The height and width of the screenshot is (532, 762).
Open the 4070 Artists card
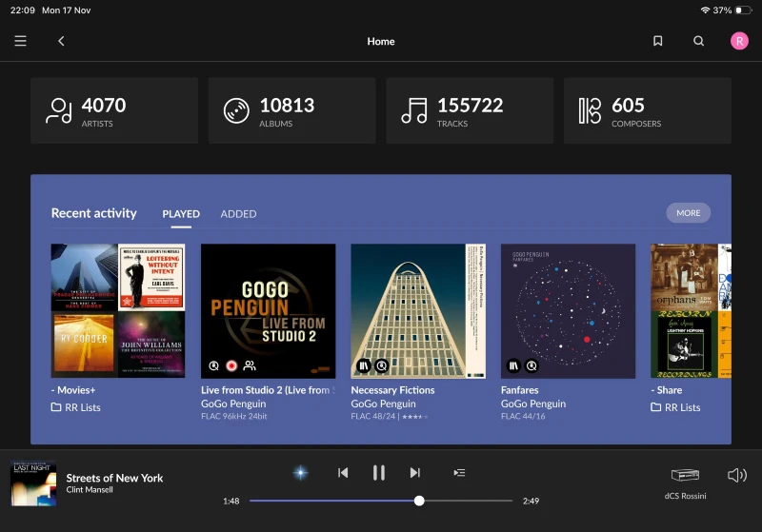coord(114,110)
